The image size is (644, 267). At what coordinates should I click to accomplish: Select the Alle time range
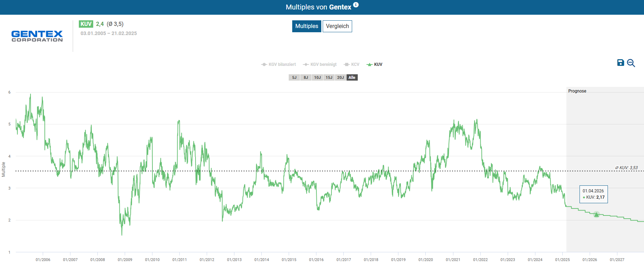352,77
